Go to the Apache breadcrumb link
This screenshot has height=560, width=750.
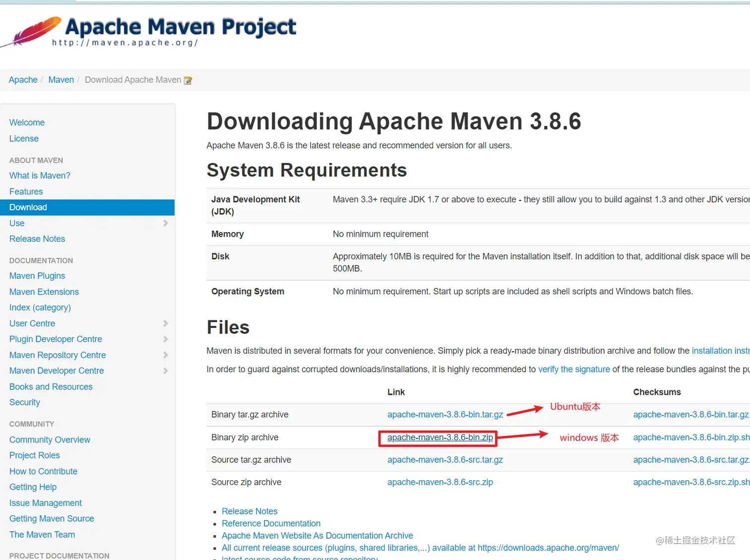point(23,80)
